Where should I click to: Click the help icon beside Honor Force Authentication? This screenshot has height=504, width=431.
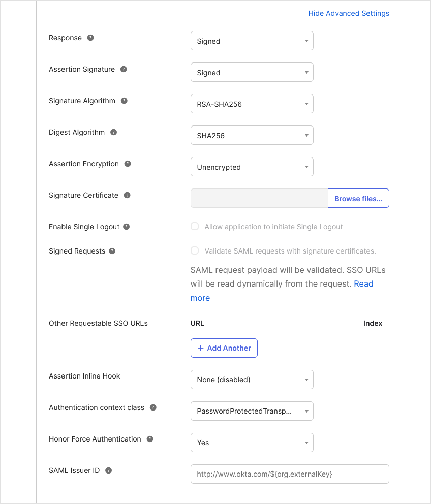[149, 439]
